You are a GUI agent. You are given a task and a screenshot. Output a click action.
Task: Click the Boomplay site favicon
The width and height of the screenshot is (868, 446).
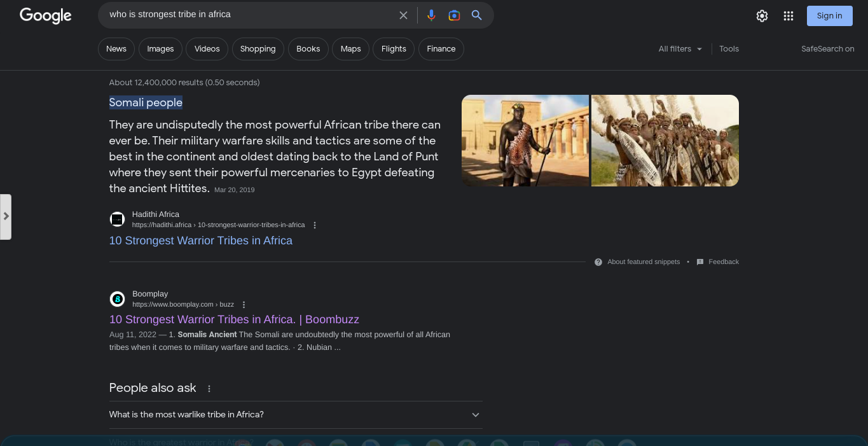pyautogui.click(x=117, y=299)
